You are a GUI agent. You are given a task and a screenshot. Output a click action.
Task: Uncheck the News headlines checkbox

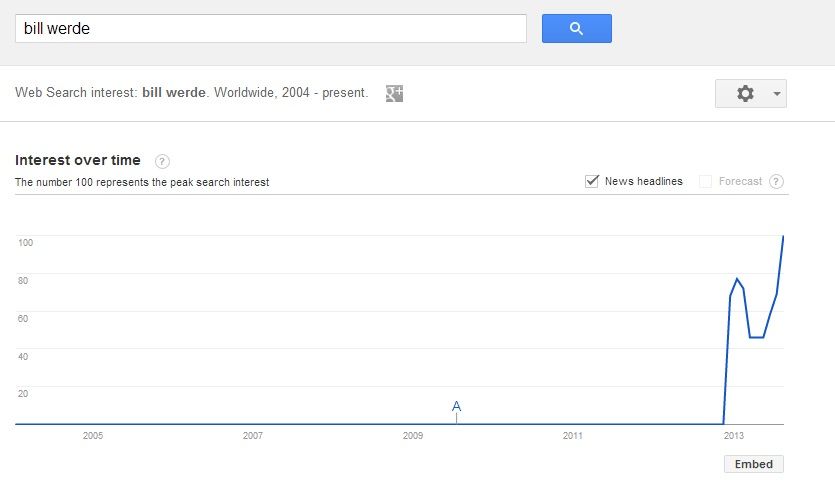tap(592, 181)
